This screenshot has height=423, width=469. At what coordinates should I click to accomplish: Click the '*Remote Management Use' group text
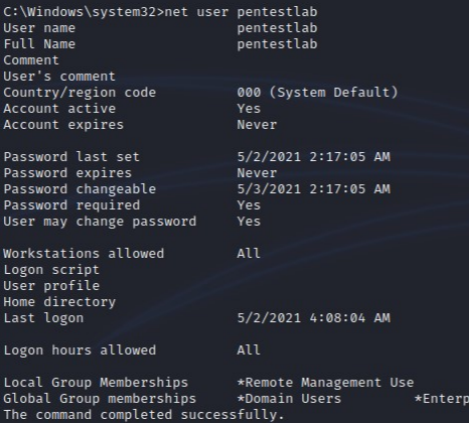[x=325, y=383]
